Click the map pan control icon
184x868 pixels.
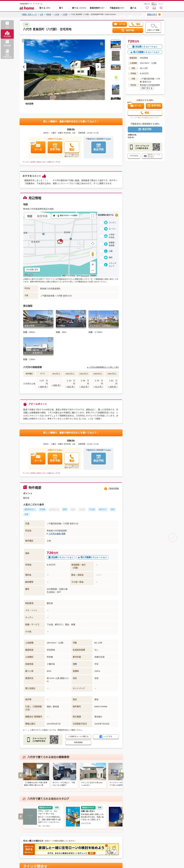click(93, 244)
